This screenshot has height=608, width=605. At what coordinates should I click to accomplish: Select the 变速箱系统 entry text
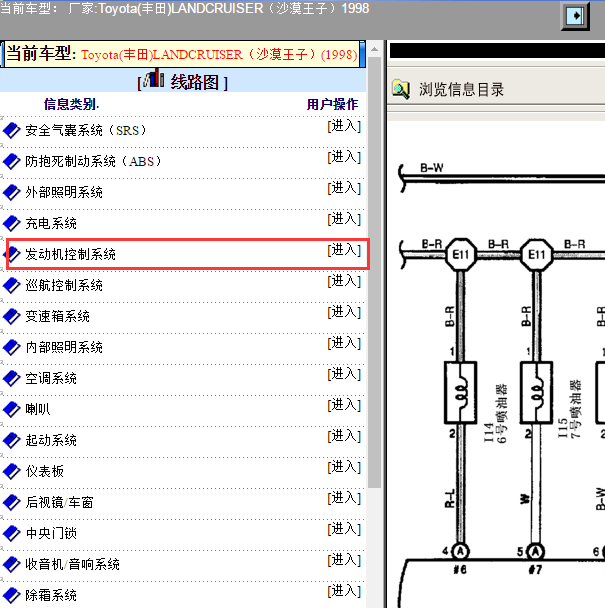(x=57, y=316)
